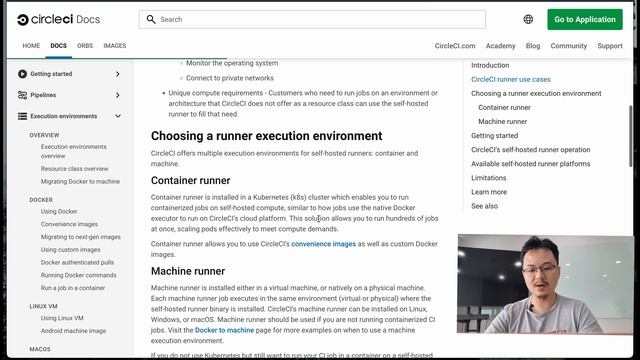
Task: Open the CircleCI.com link
Action: 455,46
